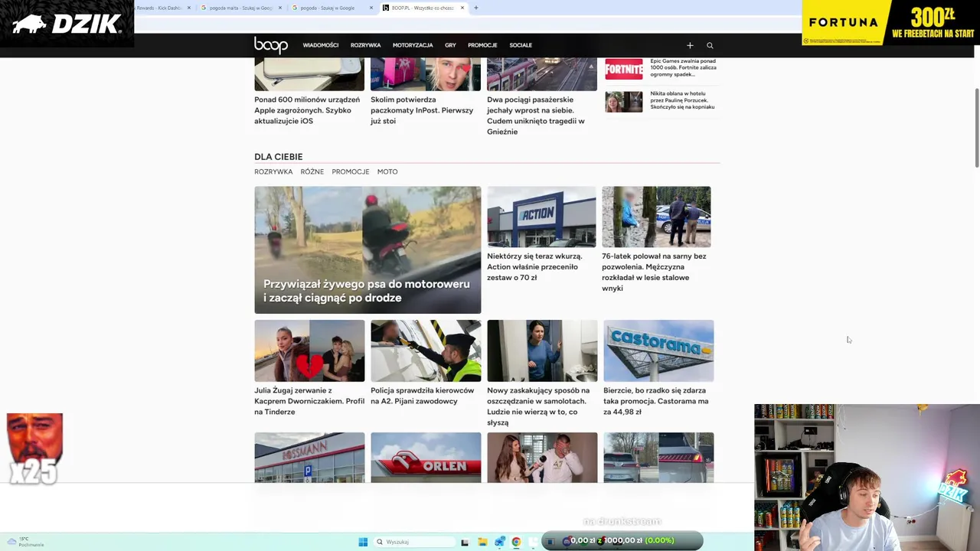
Task: Open 76-latek sarny poaching headline
Action: (x=654, y=272)
